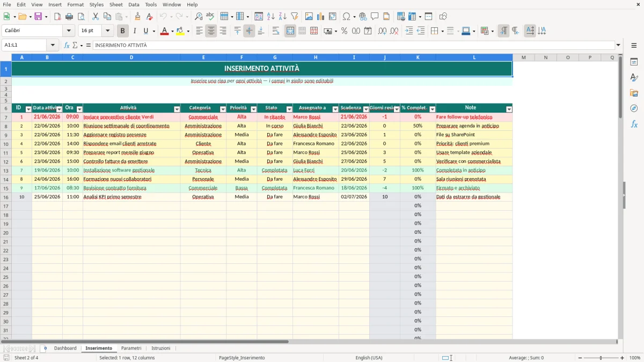
Task: Clear direct formatting icon
Action: pos(150,17)
